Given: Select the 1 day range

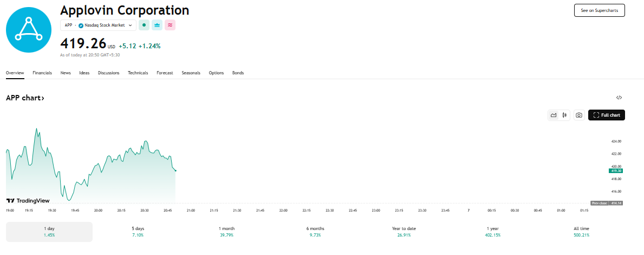Looking at the screenshot, I should [x=49, y=232].
